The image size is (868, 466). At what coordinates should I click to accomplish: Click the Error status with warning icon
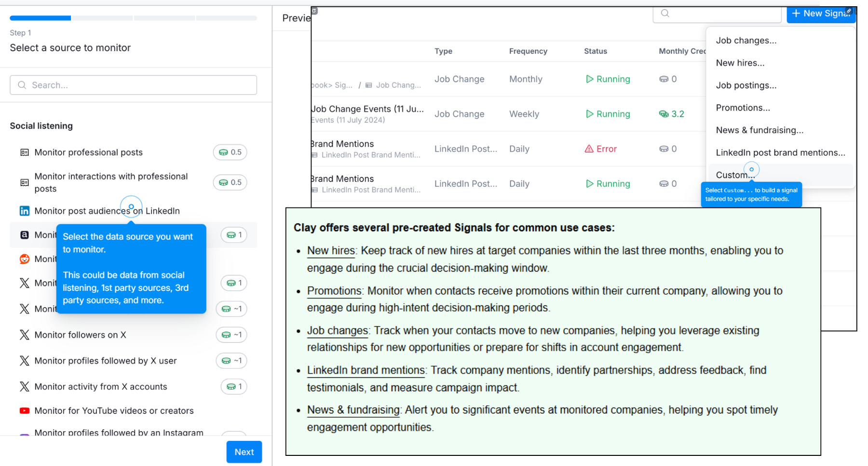coord(600,149)
